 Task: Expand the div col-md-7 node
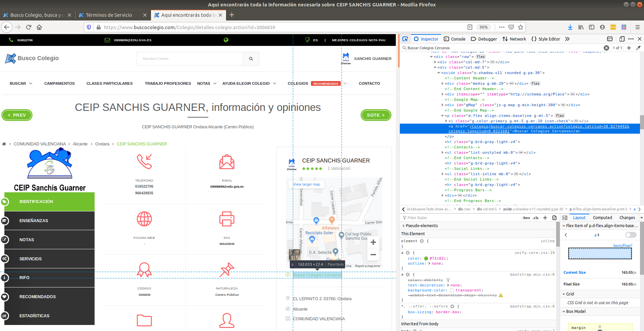pos(435,62)
